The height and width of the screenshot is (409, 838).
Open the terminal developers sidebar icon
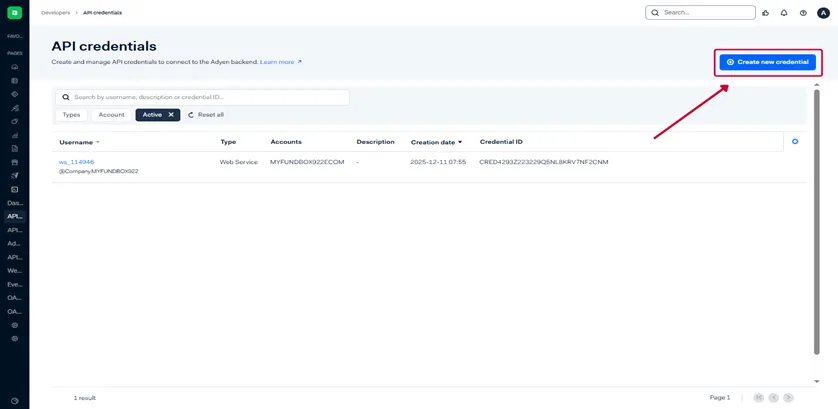(14, 189)
